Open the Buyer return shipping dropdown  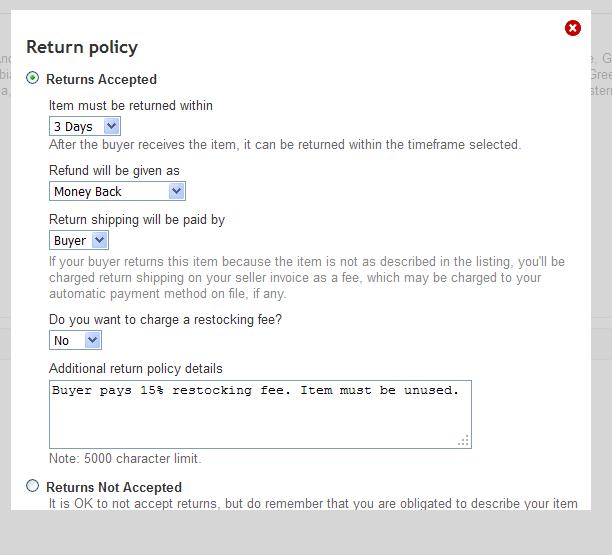coord(79,240)
